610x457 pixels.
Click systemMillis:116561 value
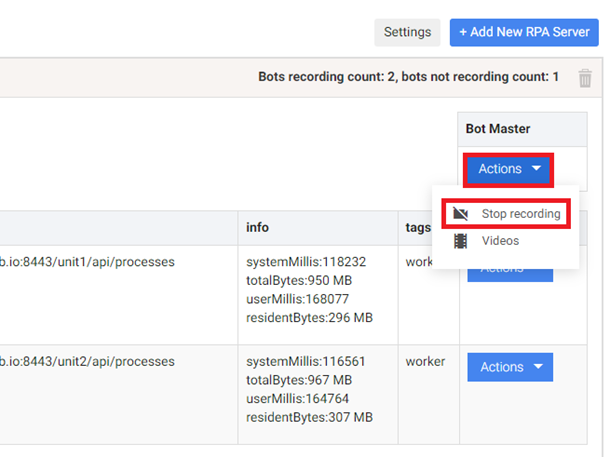(x=305, y=361)
